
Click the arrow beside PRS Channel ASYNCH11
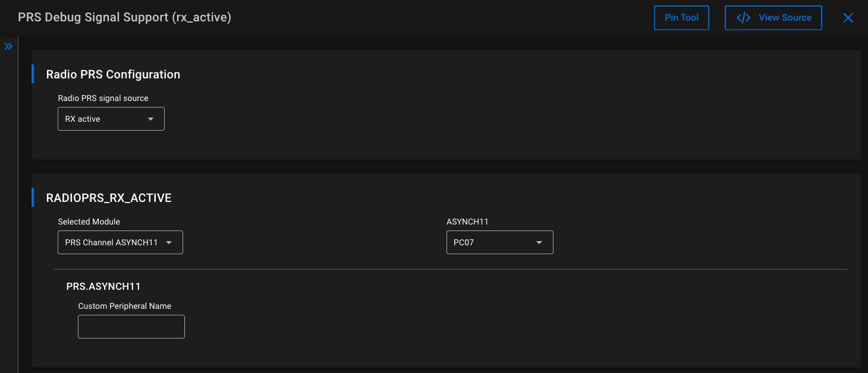[x=169, y=242]
